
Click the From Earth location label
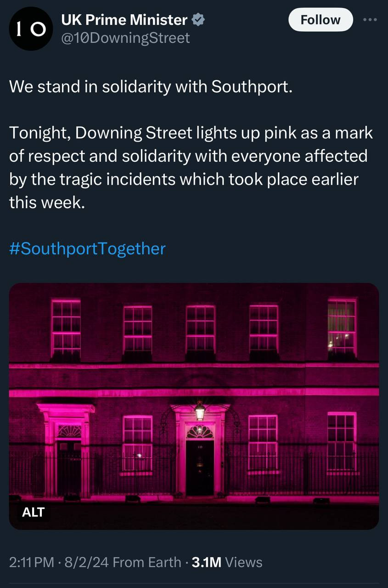point(147,562)
